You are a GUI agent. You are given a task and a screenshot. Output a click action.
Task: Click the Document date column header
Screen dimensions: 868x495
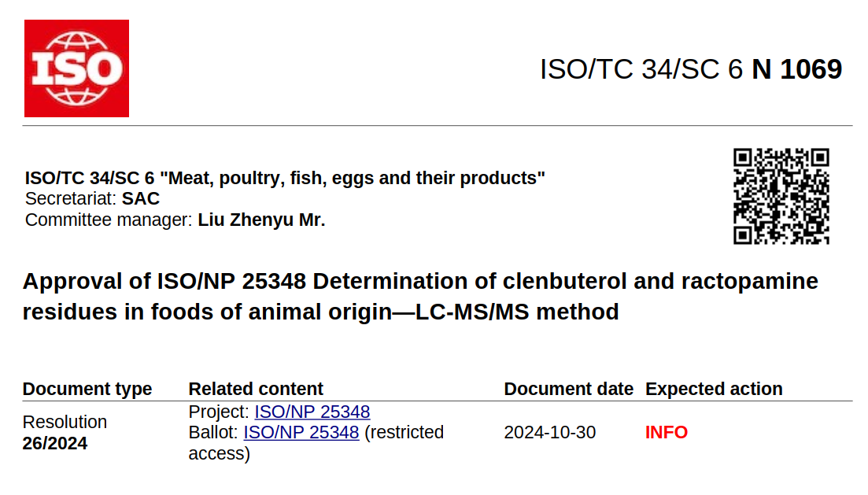coord(568,389)
